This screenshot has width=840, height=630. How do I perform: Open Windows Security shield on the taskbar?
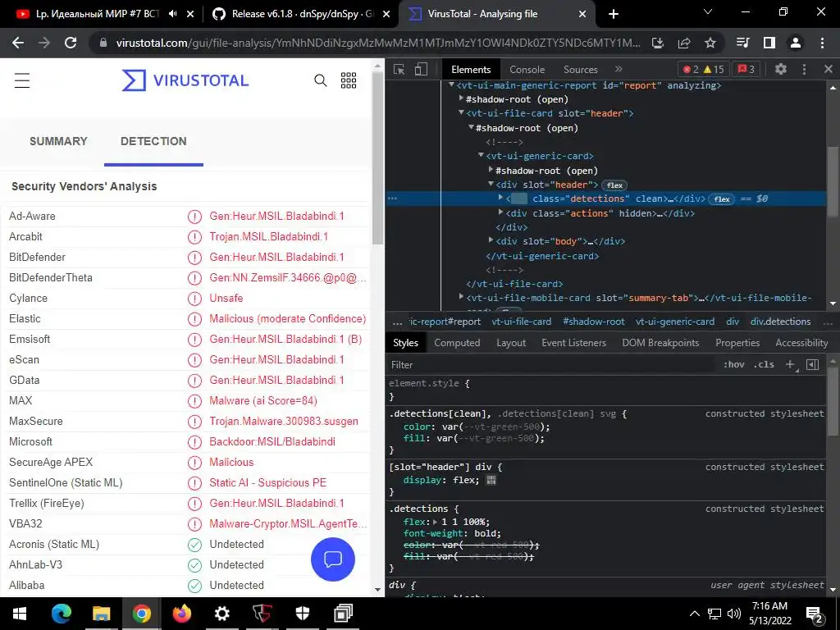[x=303, y=614]
